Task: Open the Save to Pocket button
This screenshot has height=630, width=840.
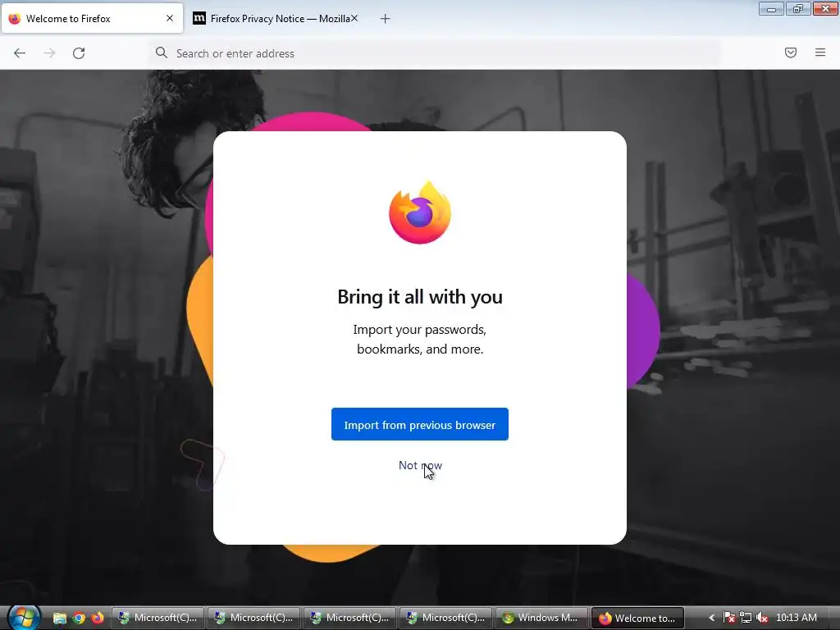Action: pos(791,52)
